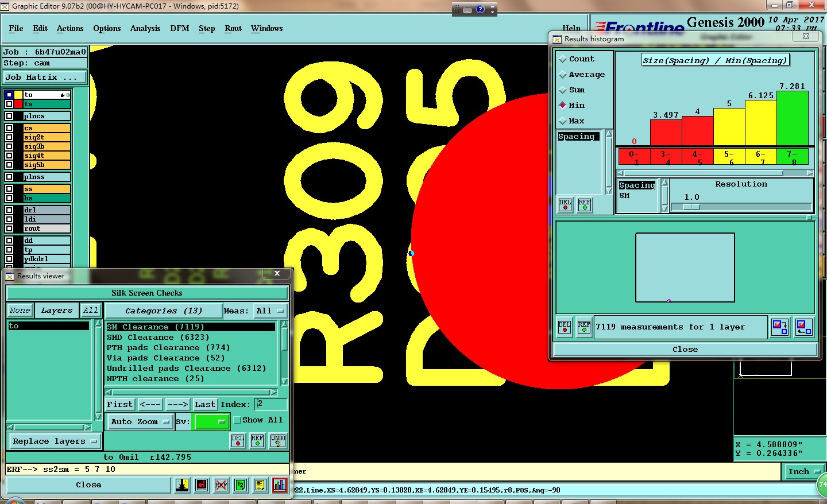The width and height of the screenshot is (827, 504).
Task: Click the green numbered page icon
Action: tap(241, 485)
